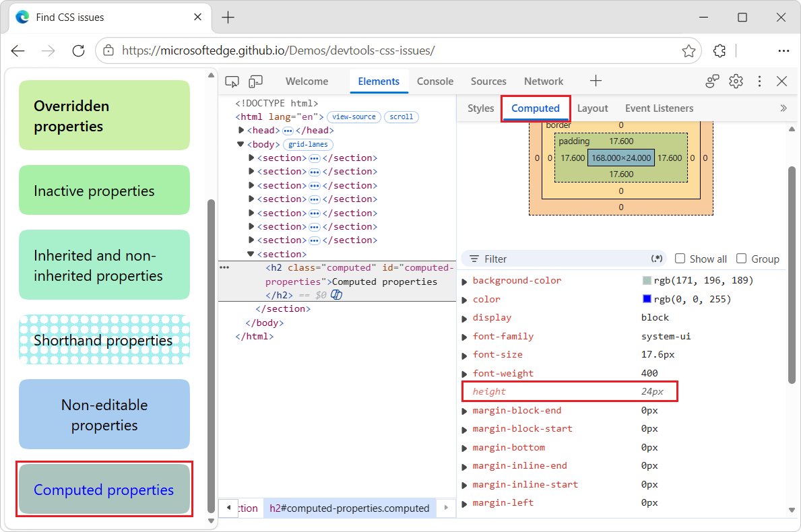Open row actions dots beside h2
Image resolution: width=801 pixels, height=532 pixels.
pyautogui.click(x=224, y=267)
